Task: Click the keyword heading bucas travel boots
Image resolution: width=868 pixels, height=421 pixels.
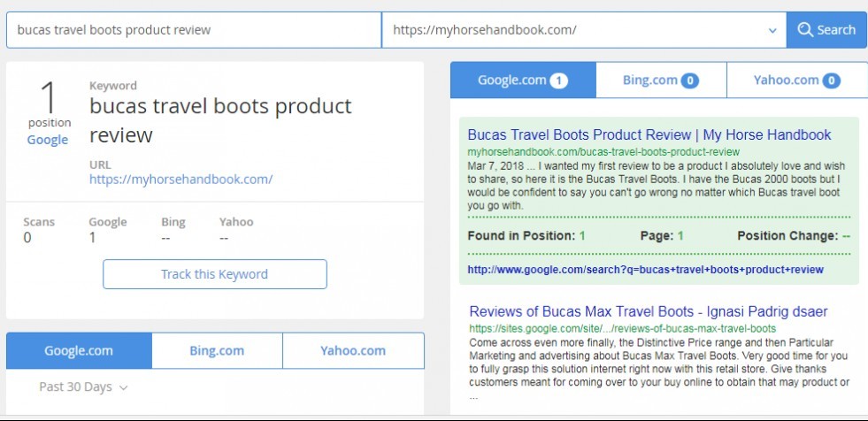Action: (x=220, y=120)
